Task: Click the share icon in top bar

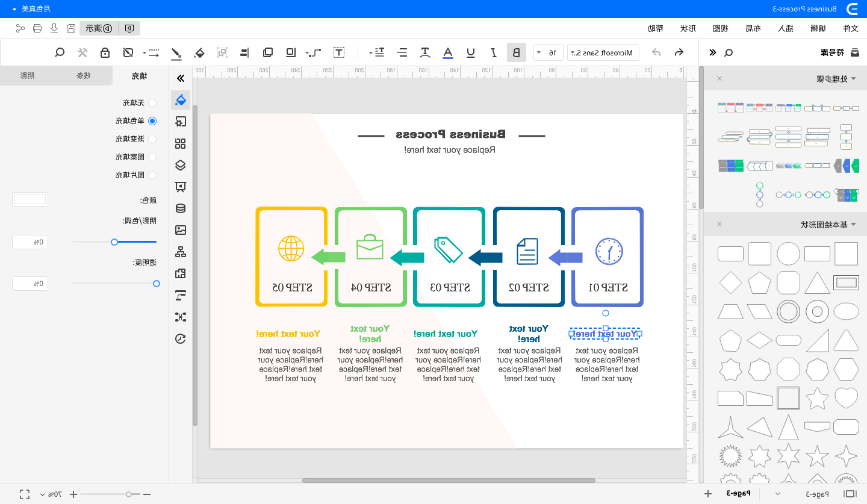Action: pos(20,28)
